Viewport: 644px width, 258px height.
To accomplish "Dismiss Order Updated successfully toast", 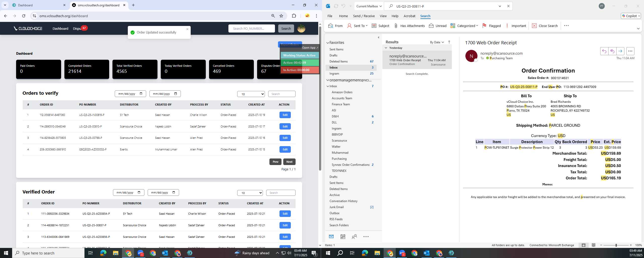I will (x=187, y=29).
